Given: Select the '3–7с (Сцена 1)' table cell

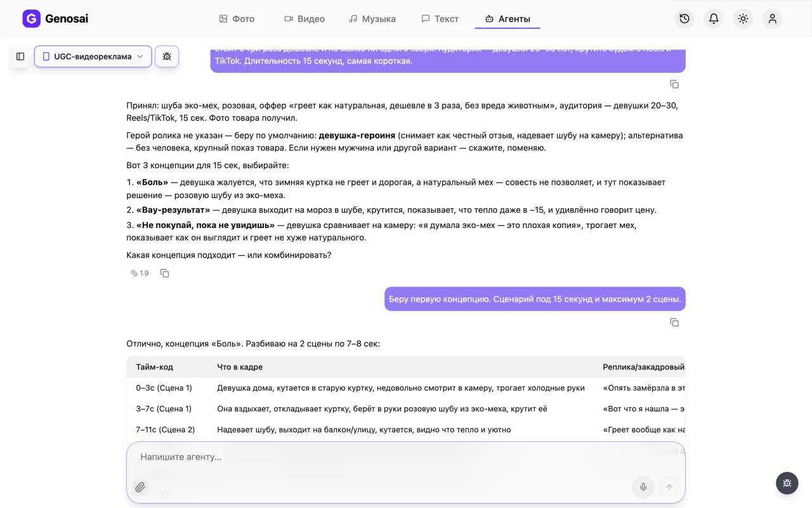Looking at the screenshot, I should tap(164, 409).
